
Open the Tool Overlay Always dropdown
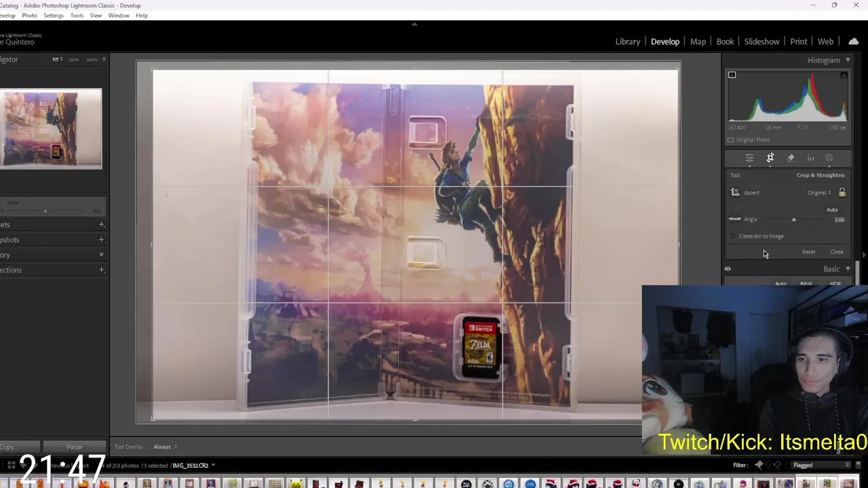coord(165,447)
